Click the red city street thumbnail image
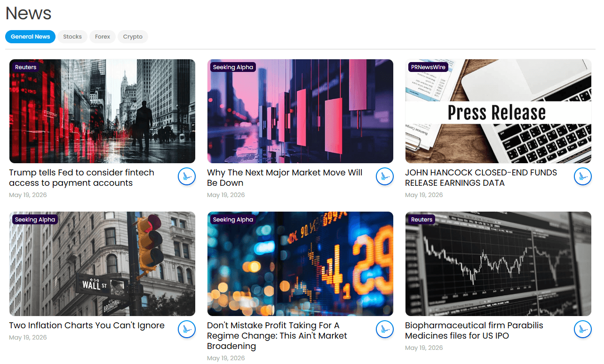This screenshot has height=364, width=604. (102, 111)
